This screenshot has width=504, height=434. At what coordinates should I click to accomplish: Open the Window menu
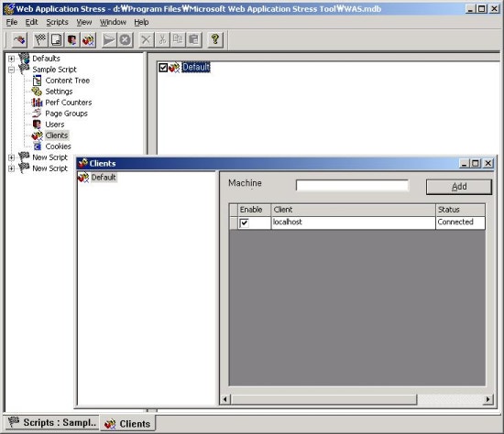113,22
